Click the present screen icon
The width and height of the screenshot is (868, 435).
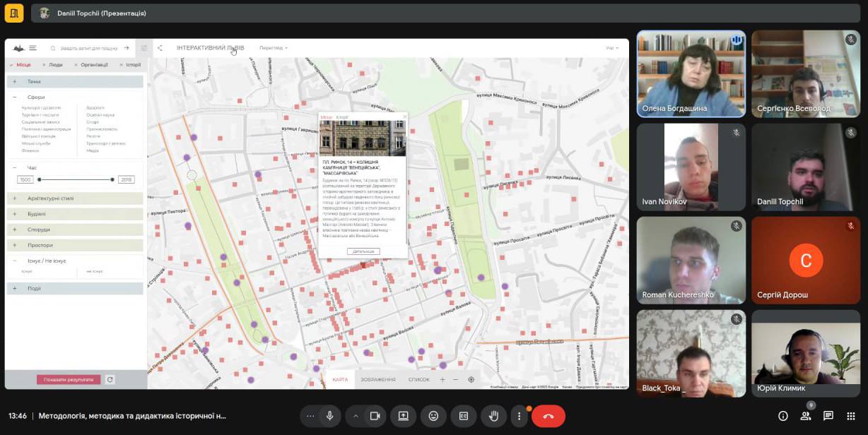pyautogui.click(x=404, y=416)
